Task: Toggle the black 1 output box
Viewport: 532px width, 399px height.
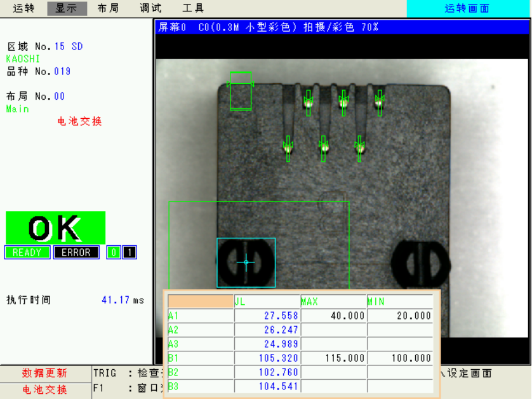Action: 129,252
